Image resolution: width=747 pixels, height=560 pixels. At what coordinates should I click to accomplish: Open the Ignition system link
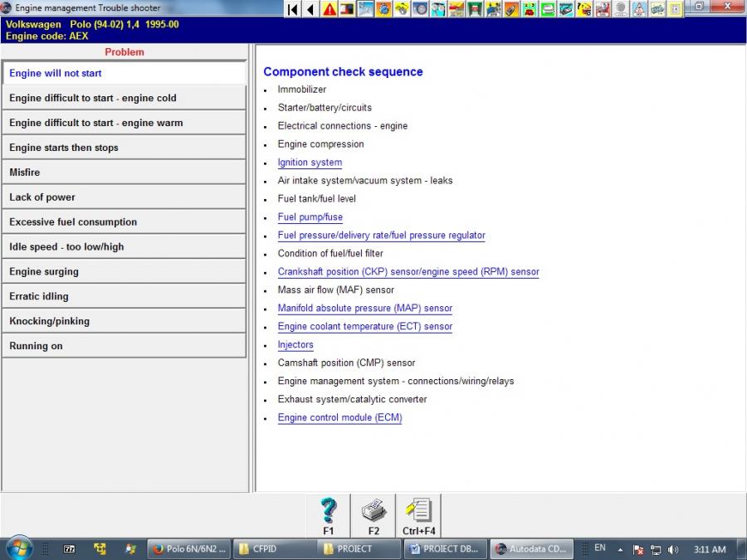click(x=310, y=163)
